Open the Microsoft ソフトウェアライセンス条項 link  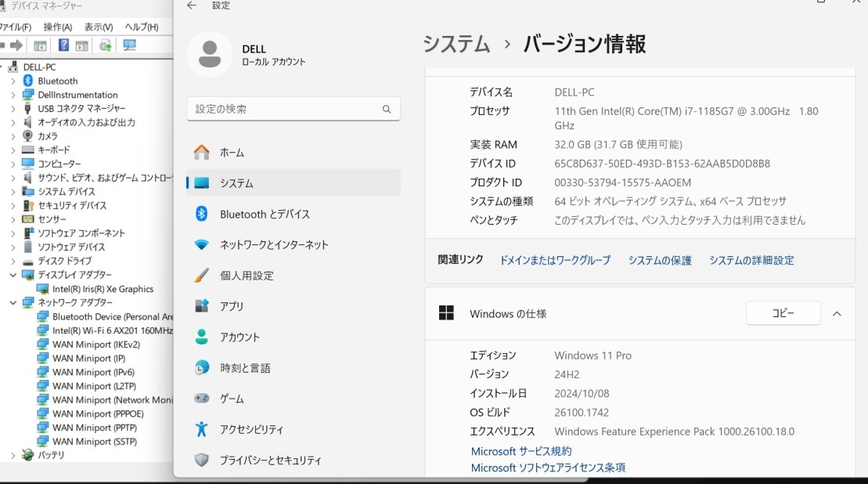click(548, 468)
